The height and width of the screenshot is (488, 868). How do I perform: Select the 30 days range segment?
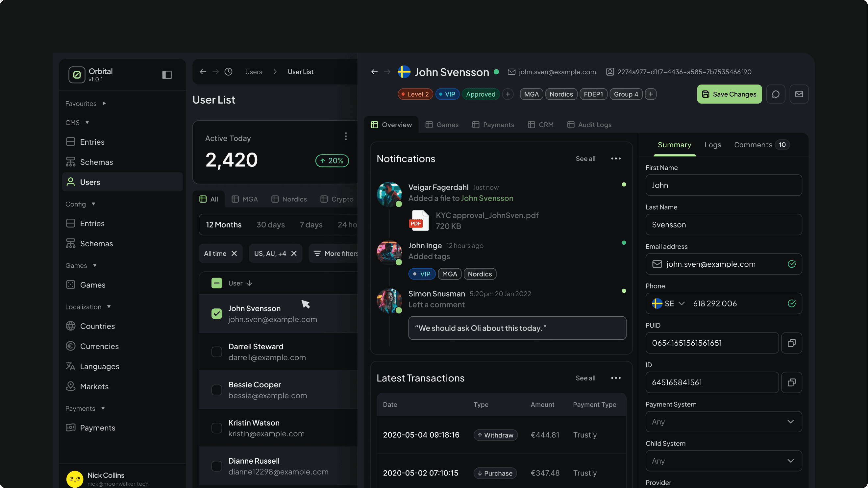[x=271, y=225]
